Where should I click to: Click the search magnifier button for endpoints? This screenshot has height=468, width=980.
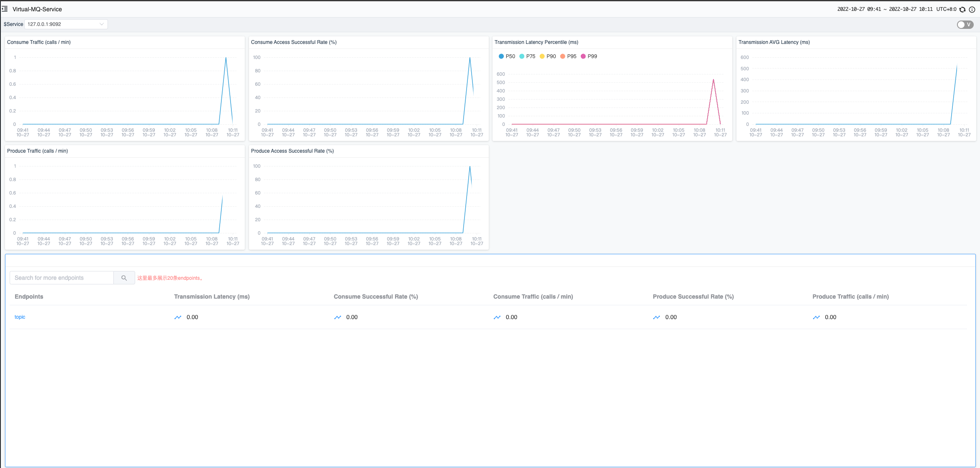pyautogui.click(x=124, y=278)
